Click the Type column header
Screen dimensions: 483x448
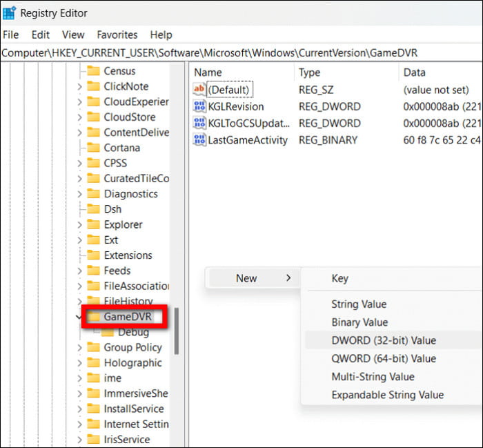(x=309, y=72)
